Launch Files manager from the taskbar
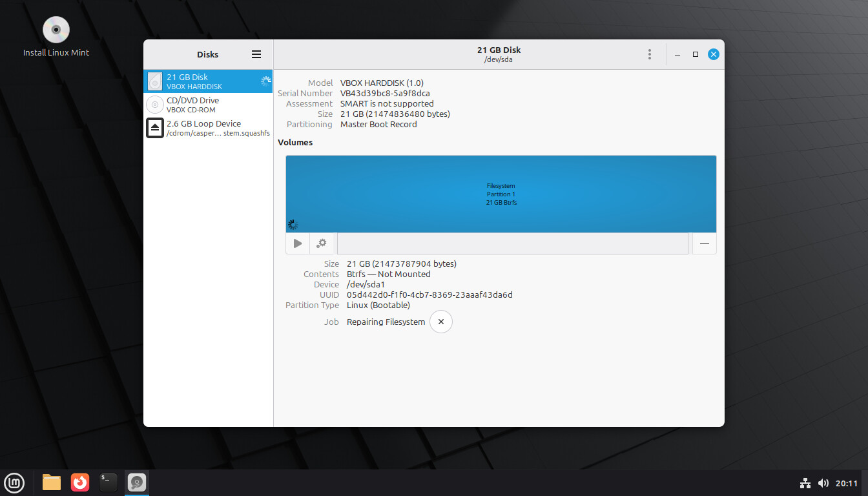 pos(52,482)
